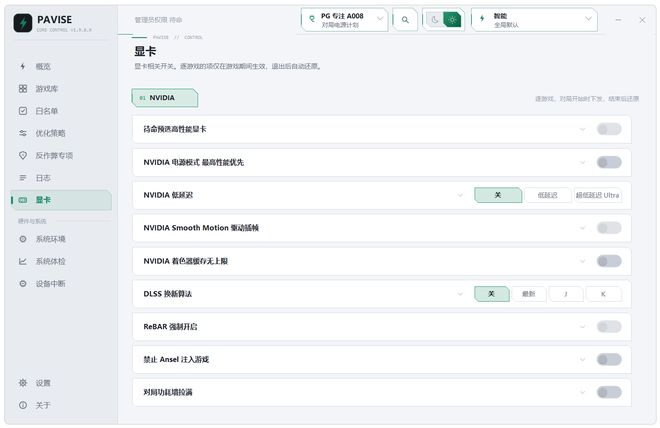The width and height of the screenshot is (660, 428).
Task: Go to the 白名单 whitelist page
Action: [46, 111]
